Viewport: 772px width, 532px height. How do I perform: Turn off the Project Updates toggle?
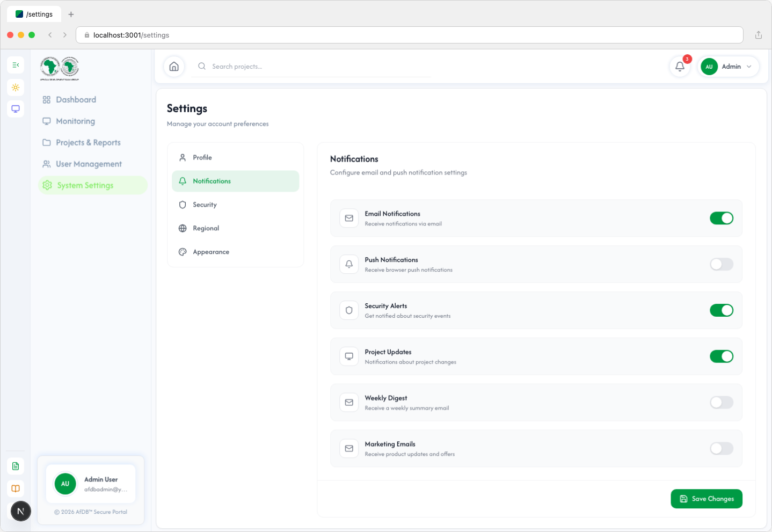click(722, 356)
